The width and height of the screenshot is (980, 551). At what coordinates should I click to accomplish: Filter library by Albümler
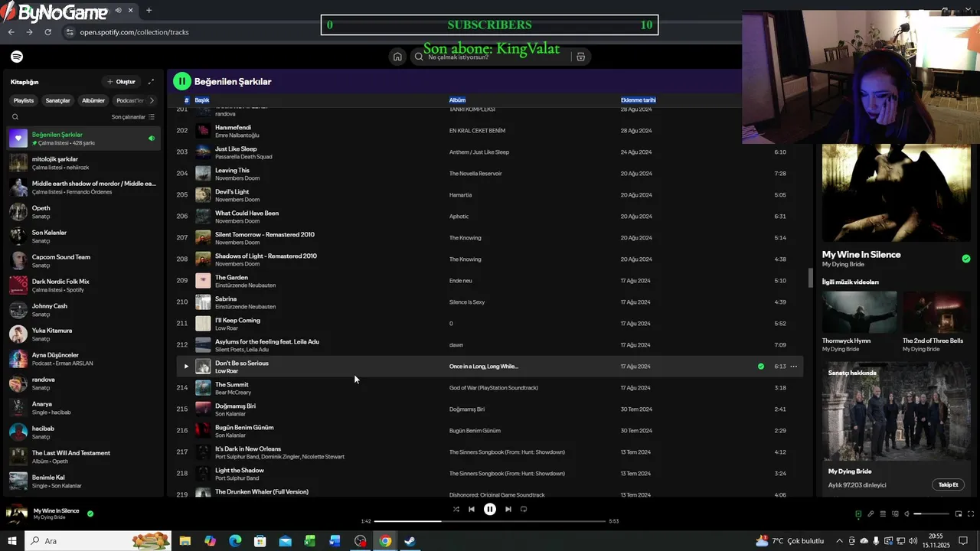tap(93, 100)
